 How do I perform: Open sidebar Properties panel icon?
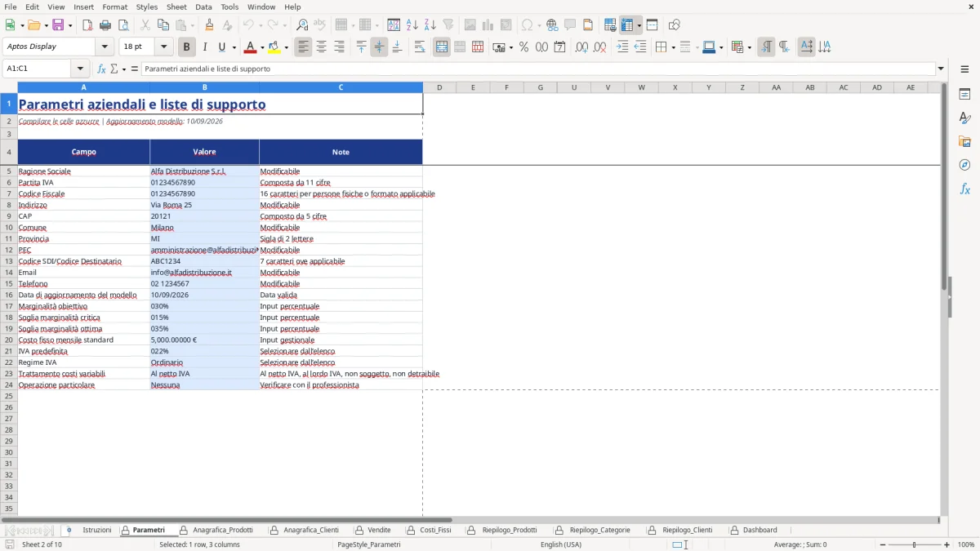pos(964,95)
